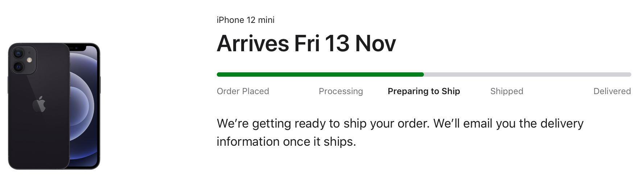Click the lower rear camera lens

click(x=18, y=67)
